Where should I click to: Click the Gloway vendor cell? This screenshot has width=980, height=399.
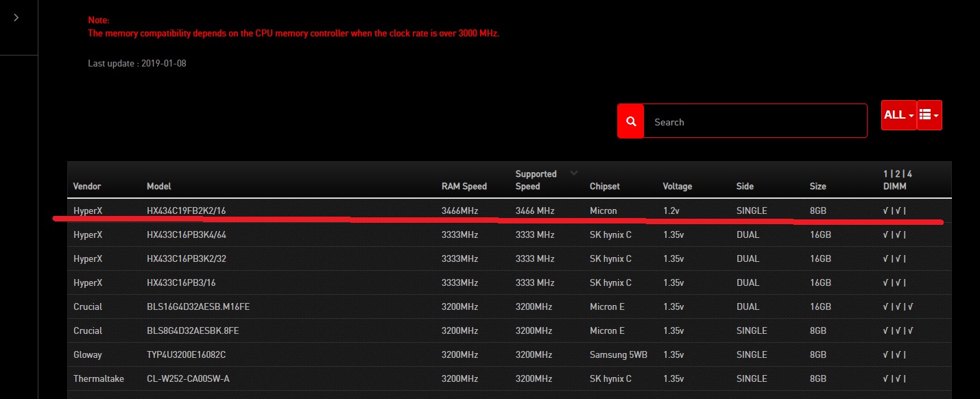tap(88, 354)
